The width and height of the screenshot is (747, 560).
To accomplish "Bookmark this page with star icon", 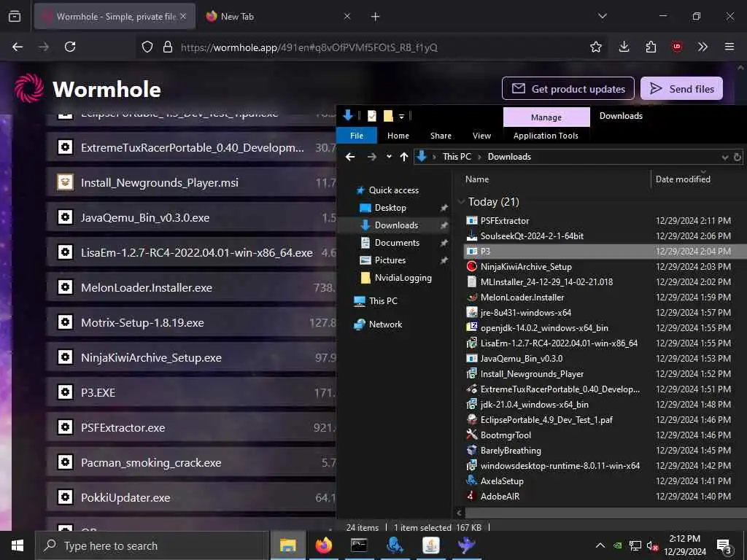I will [x=595, y=47].
